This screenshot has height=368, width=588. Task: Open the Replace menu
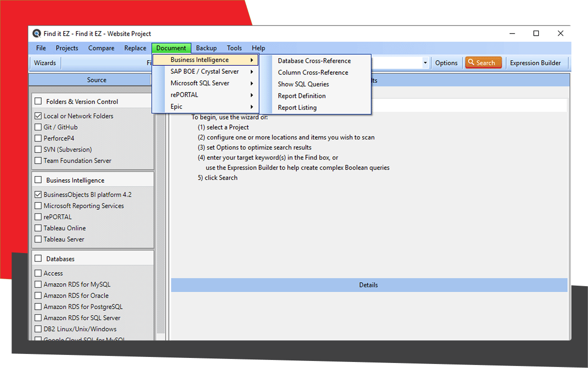[136, 48]
